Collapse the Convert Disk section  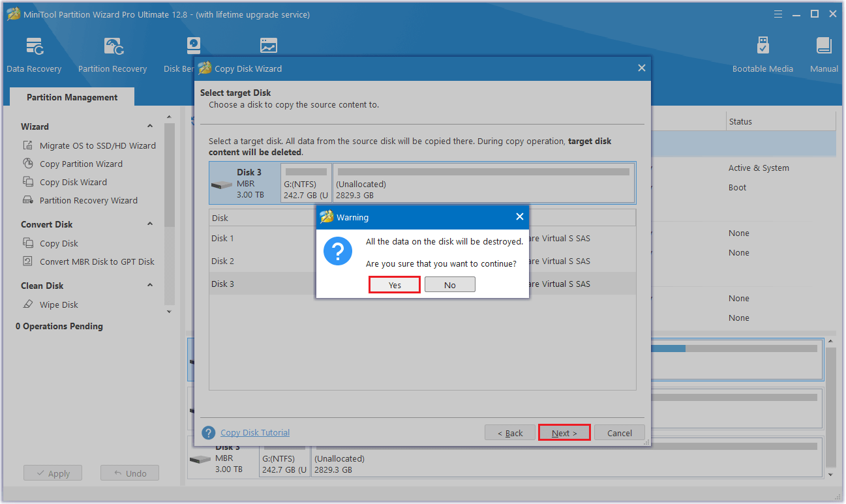pyautogui.click(x=150, y=224)
